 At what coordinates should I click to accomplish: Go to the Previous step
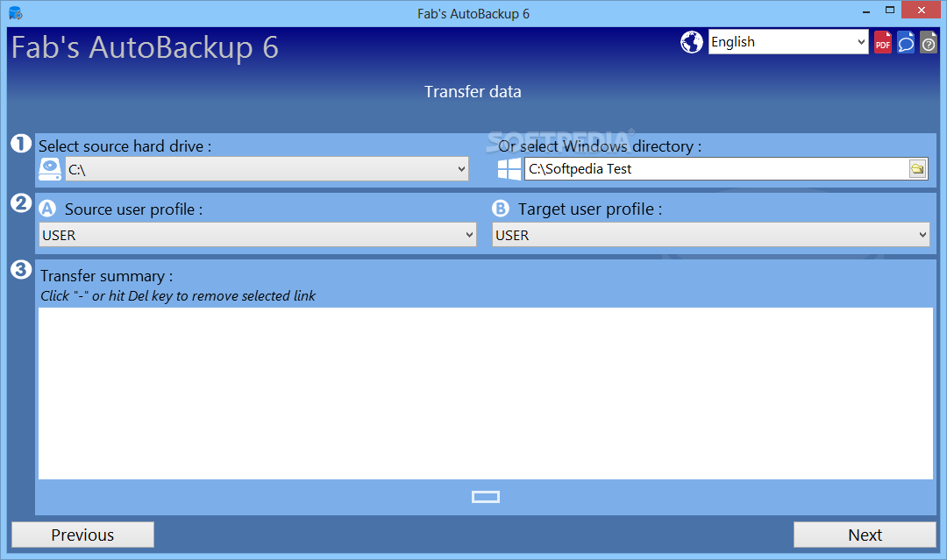(82, 535)
